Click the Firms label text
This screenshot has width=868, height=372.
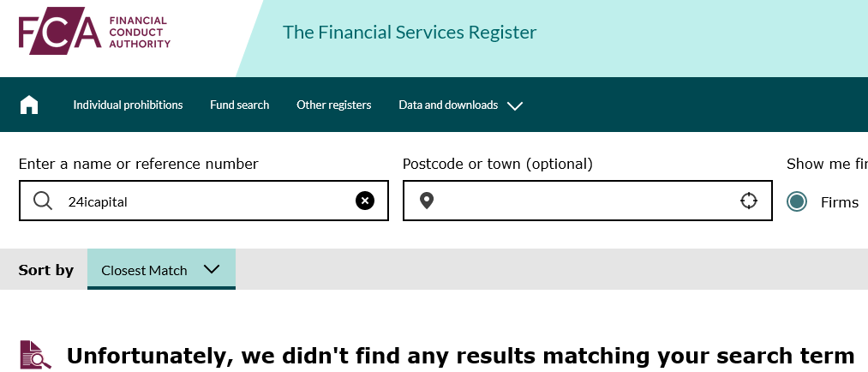pyautogui.click(x=840, y=202)
